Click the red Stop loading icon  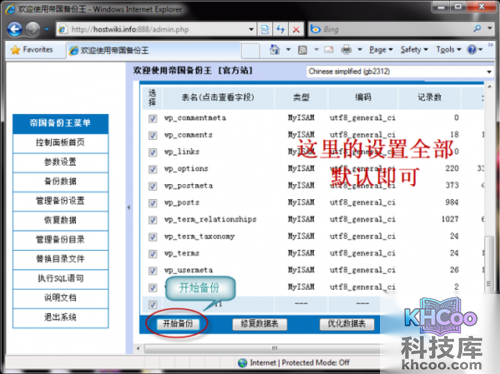coord(296,29)
